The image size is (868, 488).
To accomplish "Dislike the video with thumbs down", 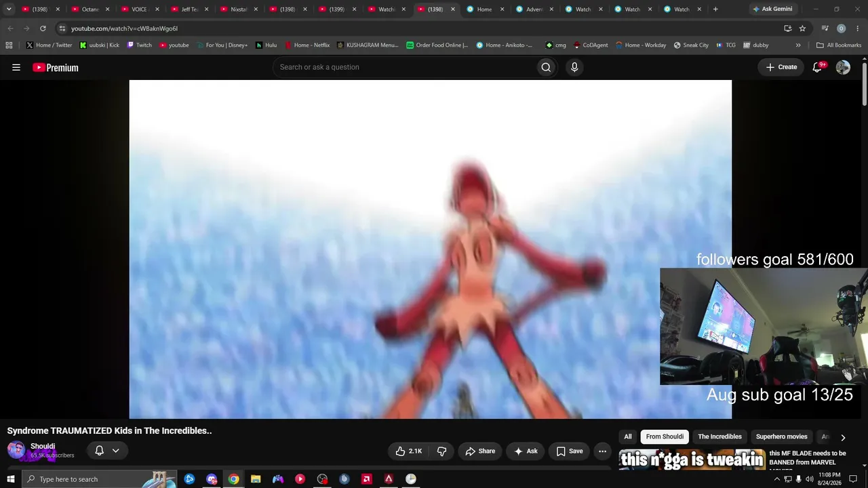I will coord(442,451).
